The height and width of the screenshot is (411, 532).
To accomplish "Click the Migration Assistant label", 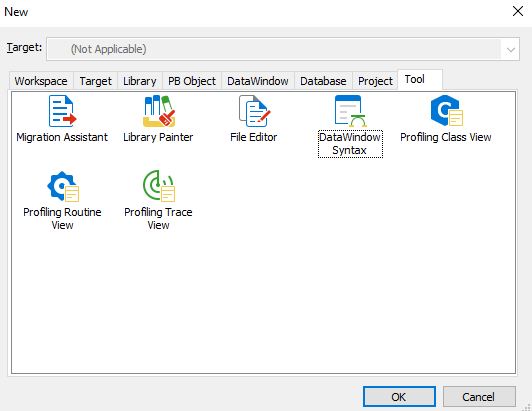I will [62, 137].
